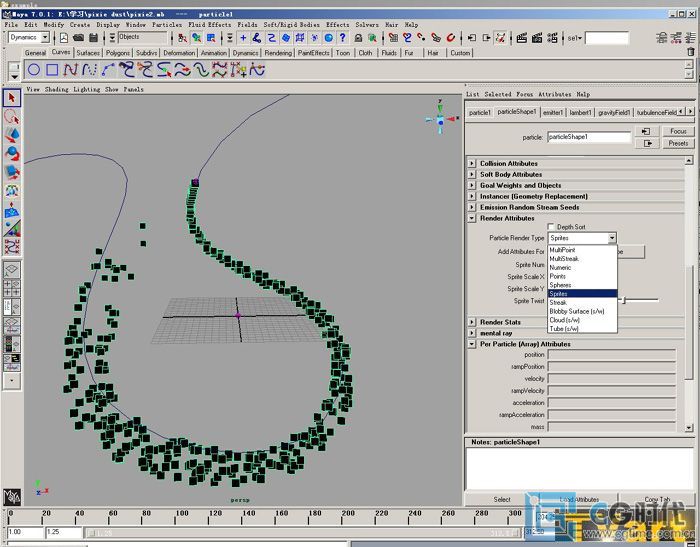
Task: Click the shelf trash can icon
Action: coord(691,52)
